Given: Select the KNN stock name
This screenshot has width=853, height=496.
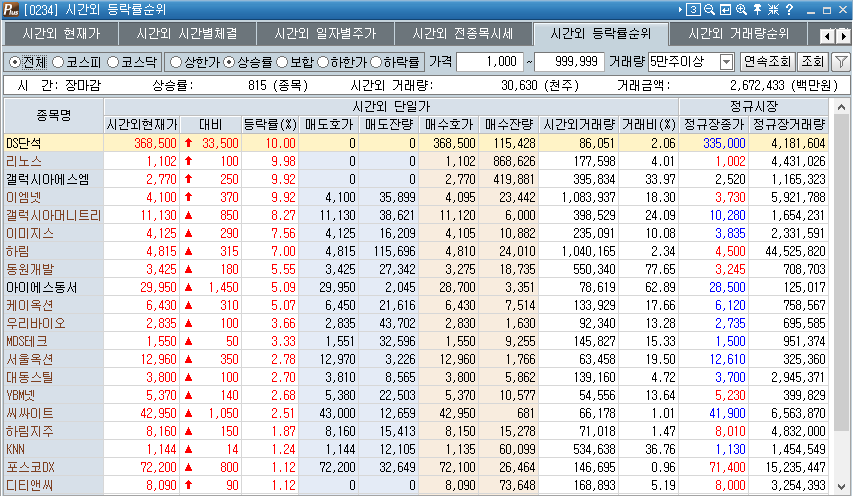Looking at the screenshot, I should coord(15,449).
